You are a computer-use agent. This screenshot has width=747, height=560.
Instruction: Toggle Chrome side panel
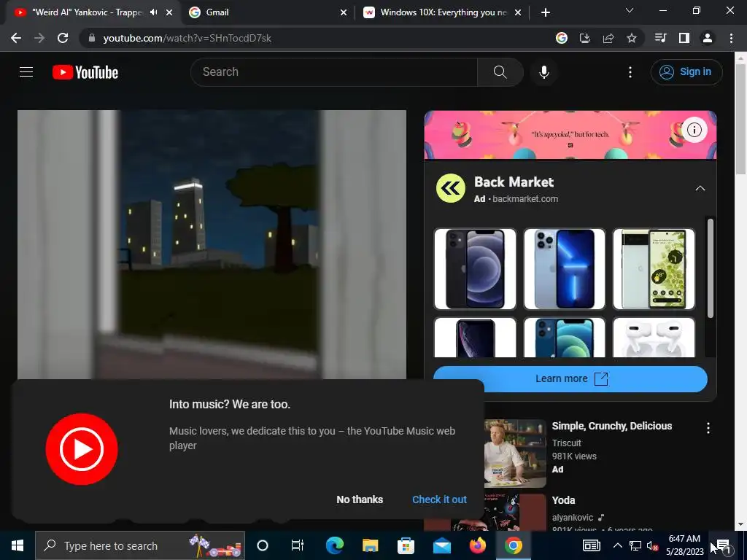(x=684, y=38)
